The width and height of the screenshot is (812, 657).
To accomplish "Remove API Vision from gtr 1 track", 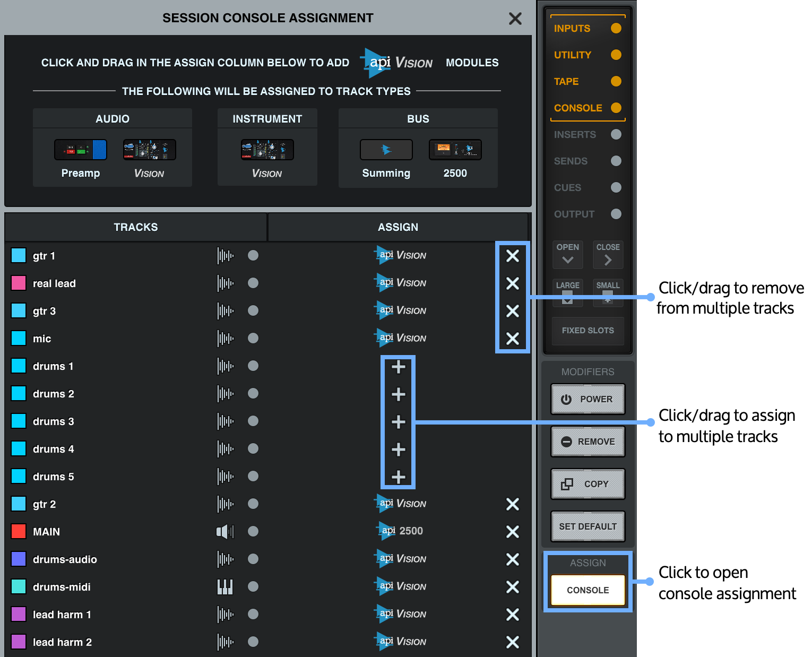I will coord(512,256).
